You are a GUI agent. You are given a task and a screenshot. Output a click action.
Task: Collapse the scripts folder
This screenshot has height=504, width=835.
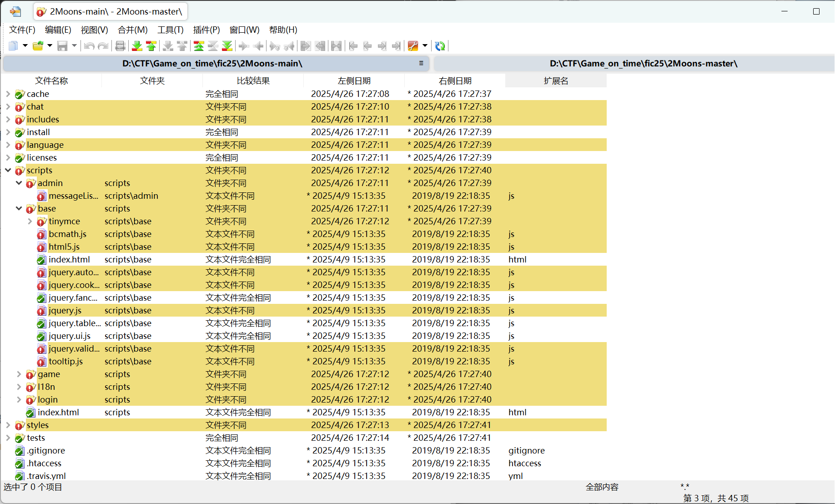(x=8, y=170)
